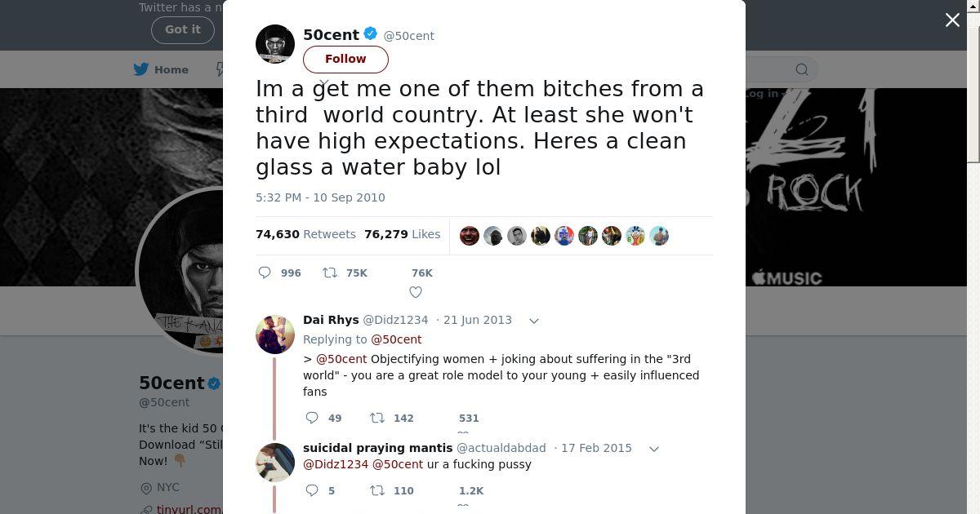Screen dimensions: 980x514
Task: Retweet the suicidal praying mantis reply
Action: [377, 490]
